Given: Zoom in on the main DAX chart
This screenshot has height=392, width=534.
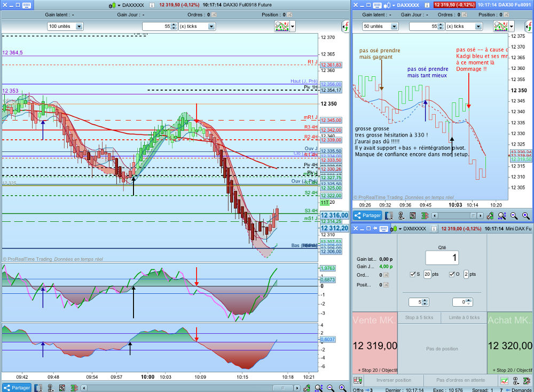Looking at the screenshot, I should pos(343,388).
